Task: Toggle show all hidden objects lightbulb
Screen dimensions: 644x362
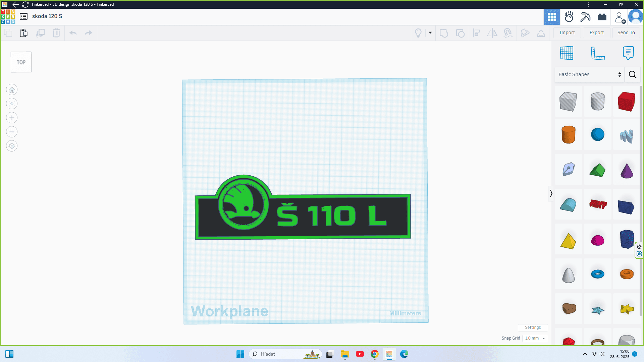Action: click(x=418, y=33)
